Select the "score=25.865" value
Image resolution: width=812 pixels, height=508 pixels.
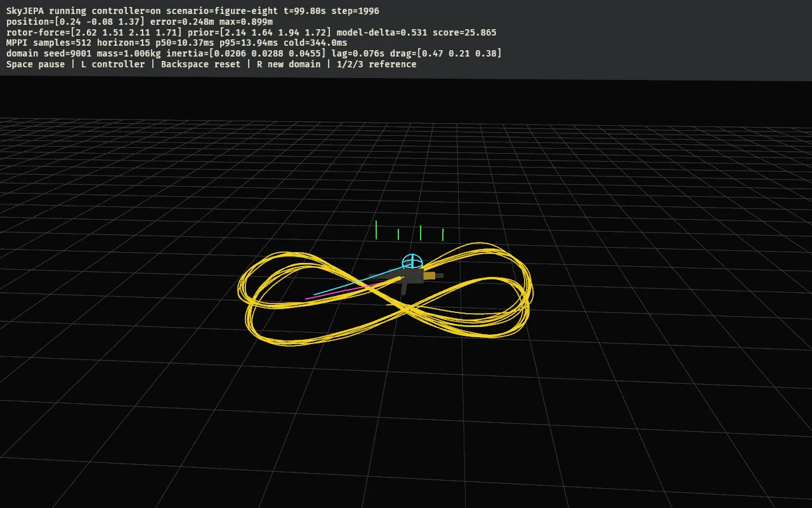click(x=464, y=32)
